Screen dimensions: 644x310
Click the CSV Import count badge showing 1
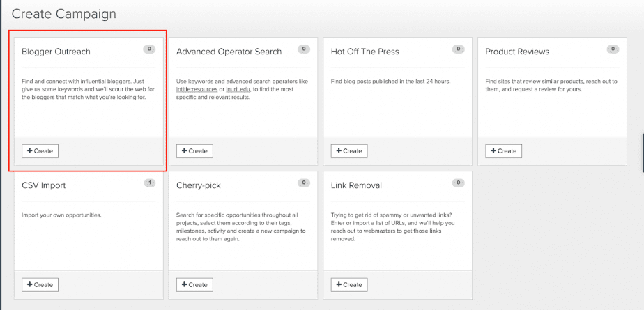click(x=150, y=183)
